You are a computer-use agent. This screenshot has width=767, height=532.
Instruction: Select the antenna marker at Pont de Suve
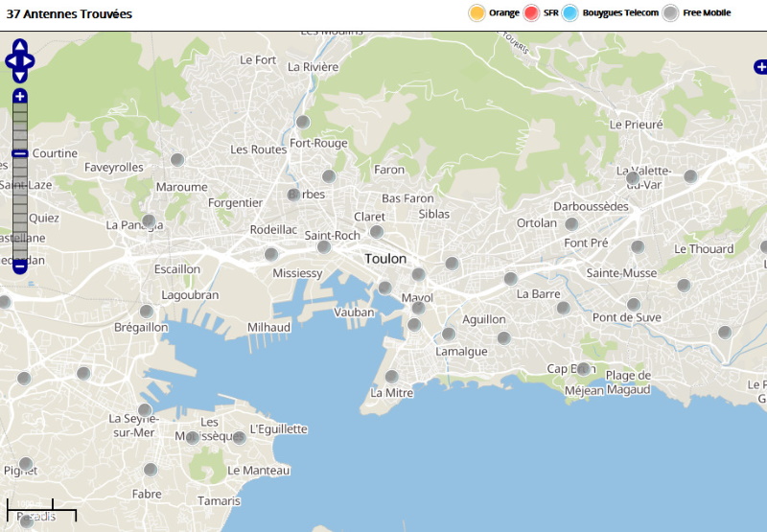pyautogui.click(x=633, y=304)
